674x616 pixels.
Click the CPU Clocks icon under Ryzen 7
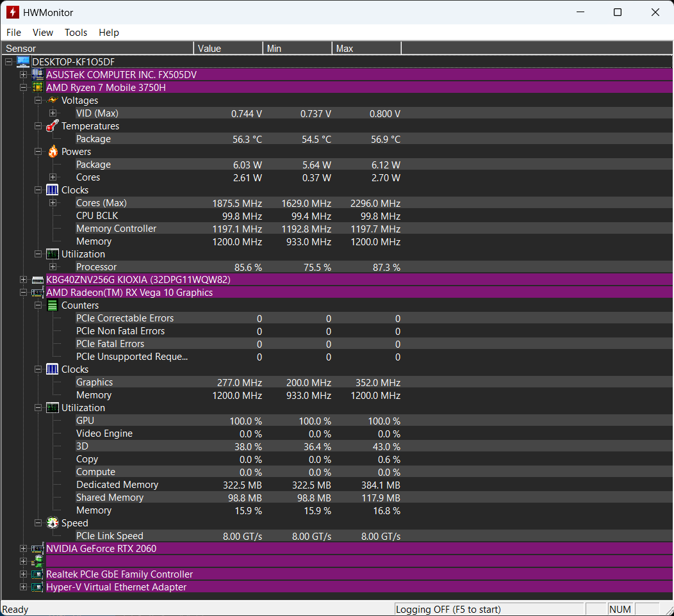coord(52,190)
